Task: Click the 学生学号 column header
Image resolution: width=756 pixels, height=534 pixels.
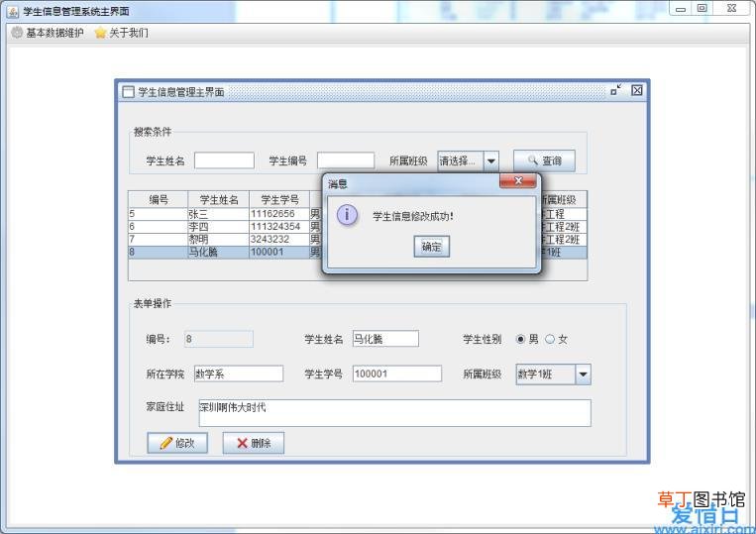Action: click(279, 199)
